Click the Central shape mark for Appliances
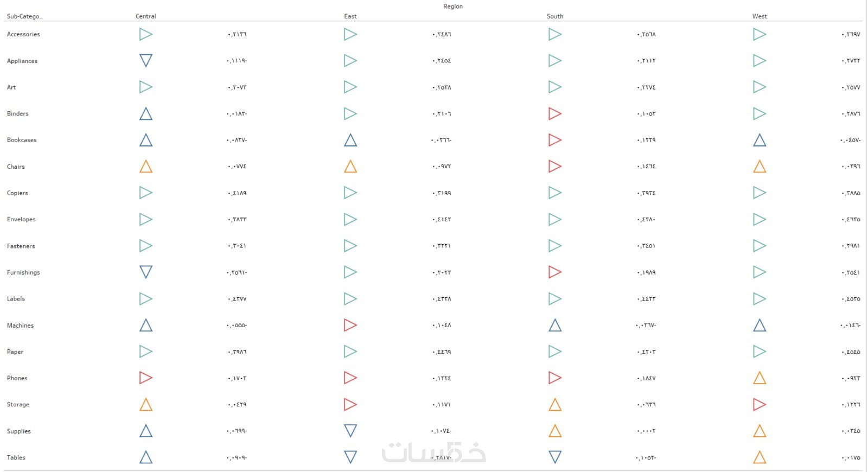Screen dimensions: 868x472 click(x=146, y=60)
